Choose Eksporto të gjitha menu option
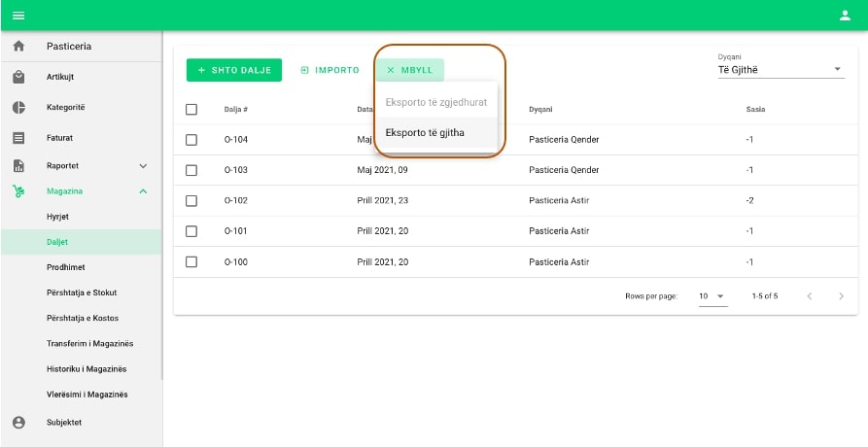The height and width of the screenshot is (447, 868). 425,132
